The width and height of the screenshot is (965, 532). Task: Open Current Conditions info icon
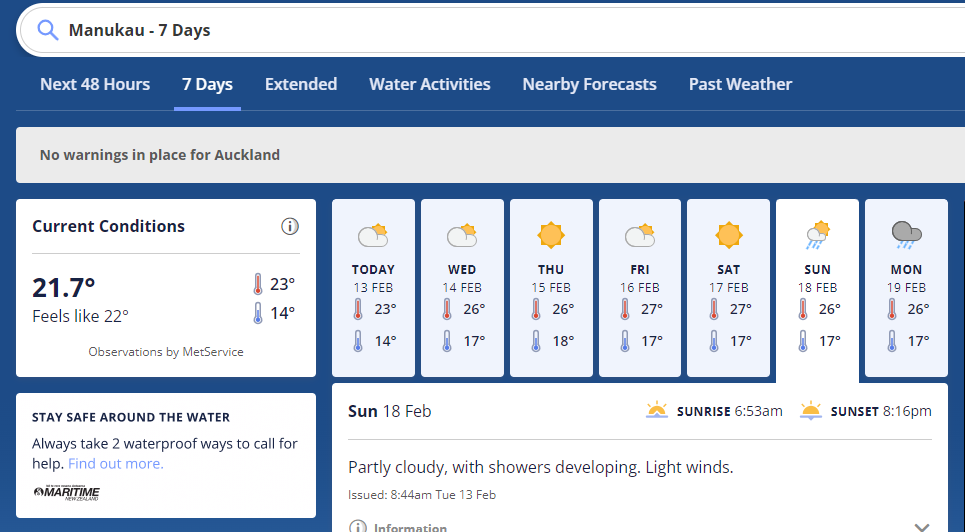click(290, 227)
